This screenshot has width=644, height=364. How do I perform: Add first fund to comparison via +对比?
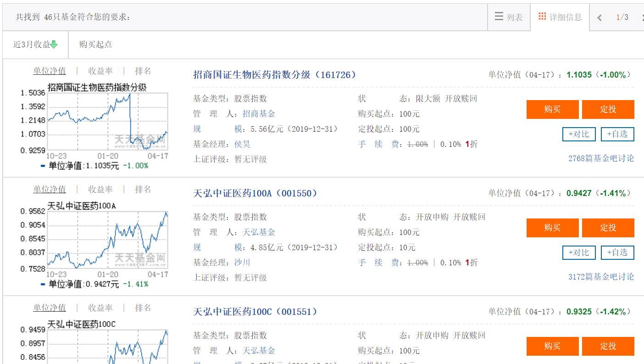click(578, 134)
